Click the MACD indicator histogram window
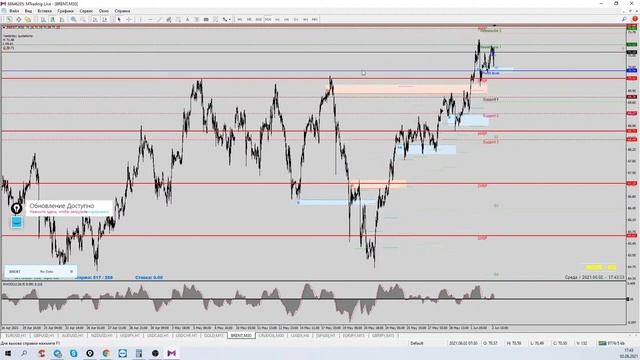 tap(313, 302)
